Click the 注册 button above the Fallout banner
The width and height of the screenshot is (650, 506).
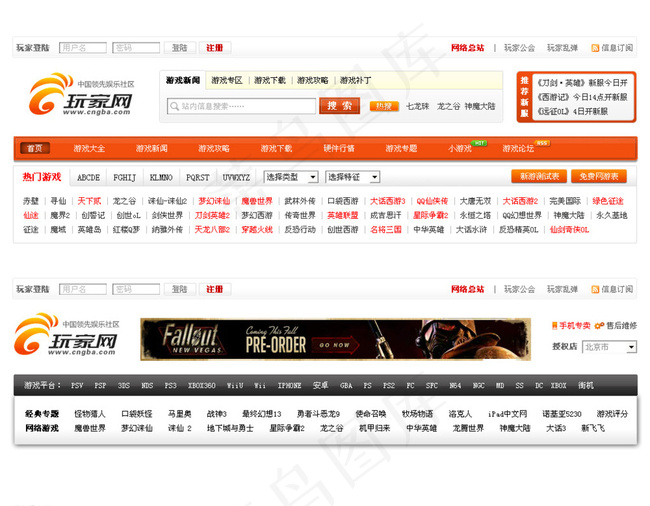[x=215, y=289]
